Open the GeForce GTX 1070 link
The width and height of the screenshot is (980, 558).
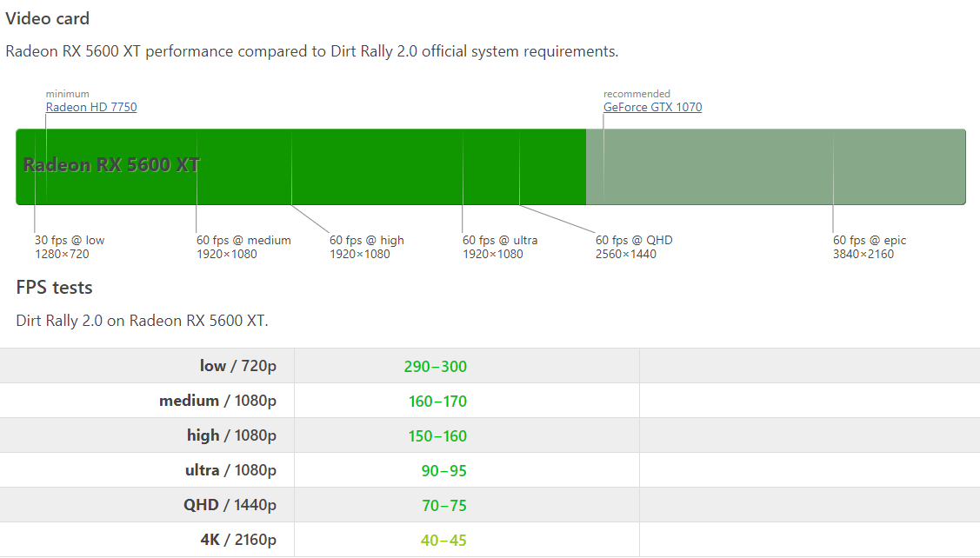pos(652,108)
